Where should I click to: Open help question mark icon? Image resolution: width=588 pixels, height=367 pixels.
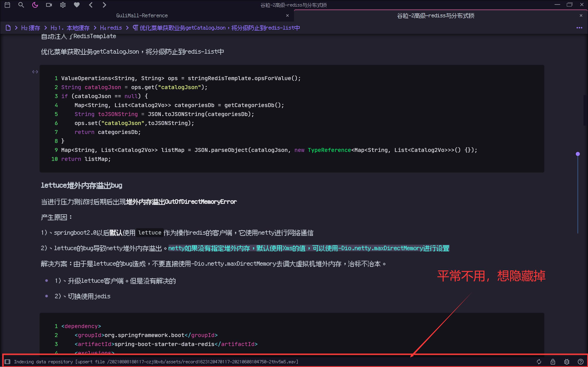click(x=580, y=362)
